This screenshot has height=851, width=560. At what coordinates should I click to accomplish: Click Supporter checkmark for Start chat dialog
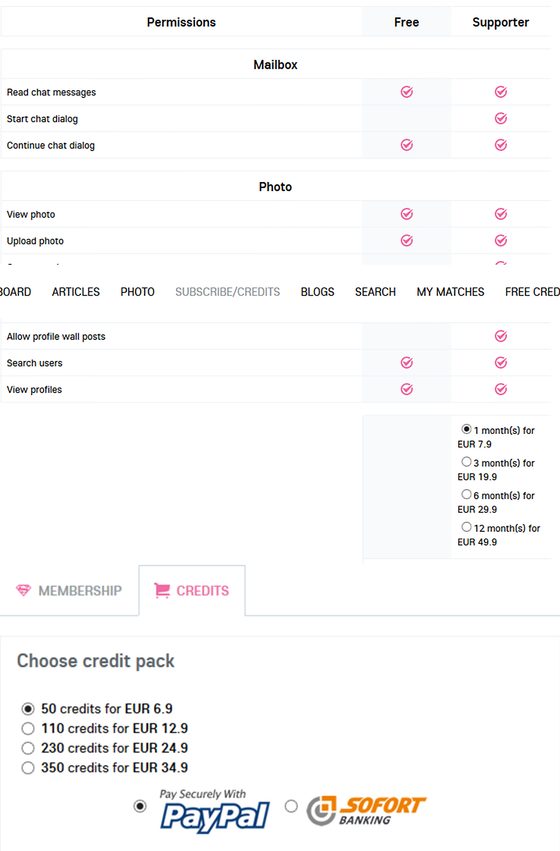pos(500,118)
